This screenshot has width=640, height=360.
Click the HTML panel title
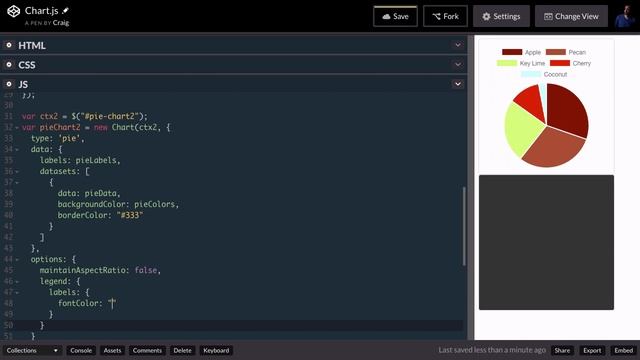(x=32, y=45)
